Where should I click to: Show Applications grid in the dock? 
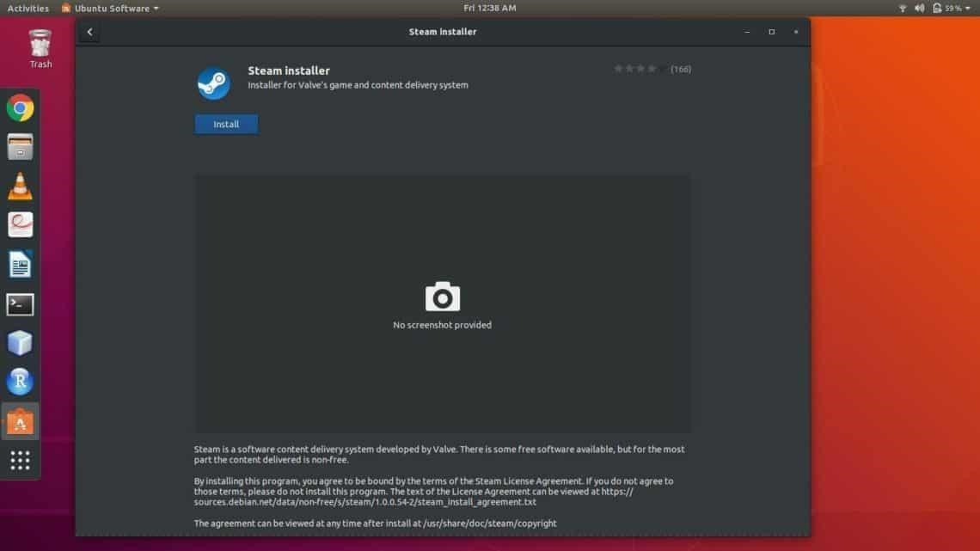[x=20, y=461]
